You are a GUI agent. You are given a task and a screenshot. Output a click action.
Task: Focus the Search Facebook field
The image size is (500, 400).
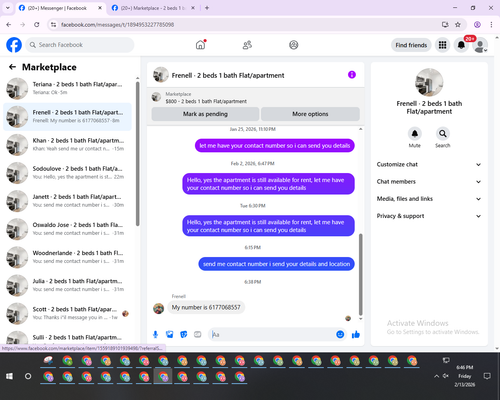pyautogui.click(x=80, y=45)
